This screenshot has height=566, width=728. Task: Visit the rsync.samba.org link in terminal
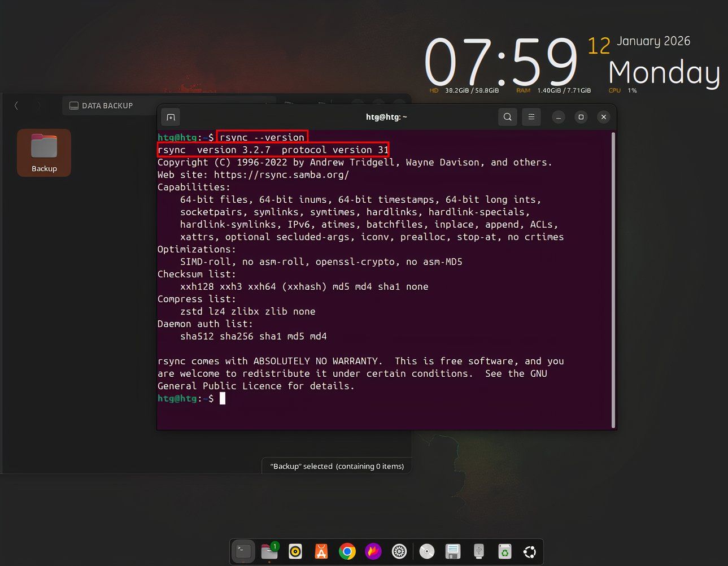pos(281,175)
